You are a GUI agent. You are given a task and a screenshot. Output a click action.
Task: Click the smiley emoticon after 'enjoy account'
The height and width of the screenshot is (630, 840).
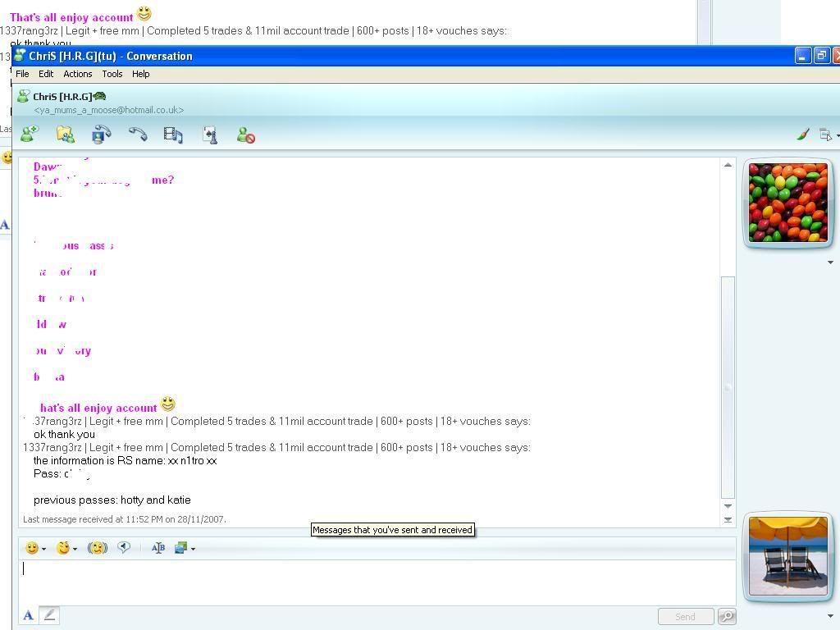[x=168, y=404]
